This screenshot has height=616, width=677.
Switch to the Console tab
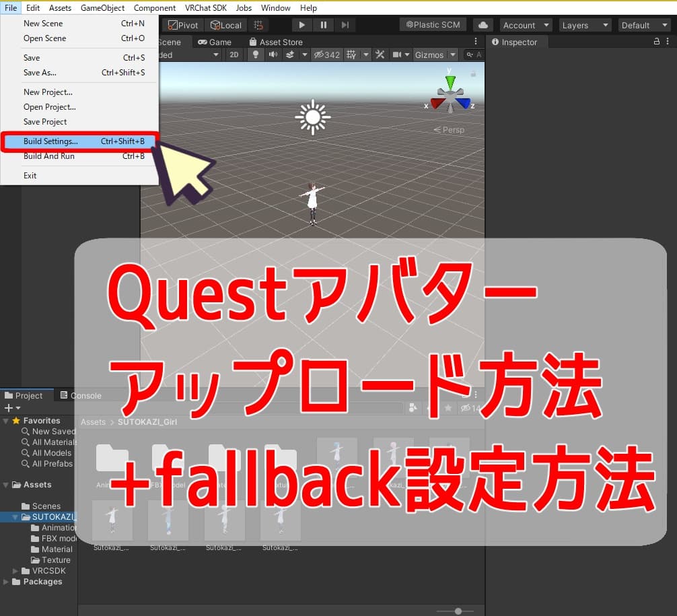click(81, 395)
